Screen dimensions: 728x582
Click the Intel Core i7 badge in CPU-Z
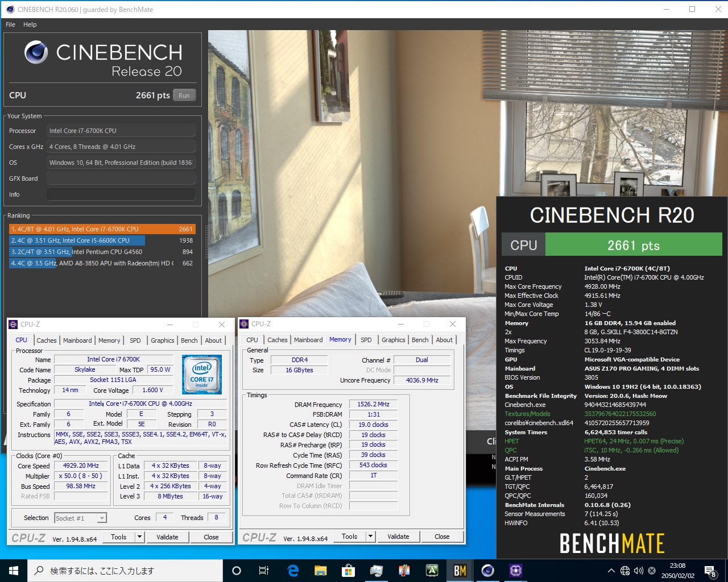click(x=202, y=375)
